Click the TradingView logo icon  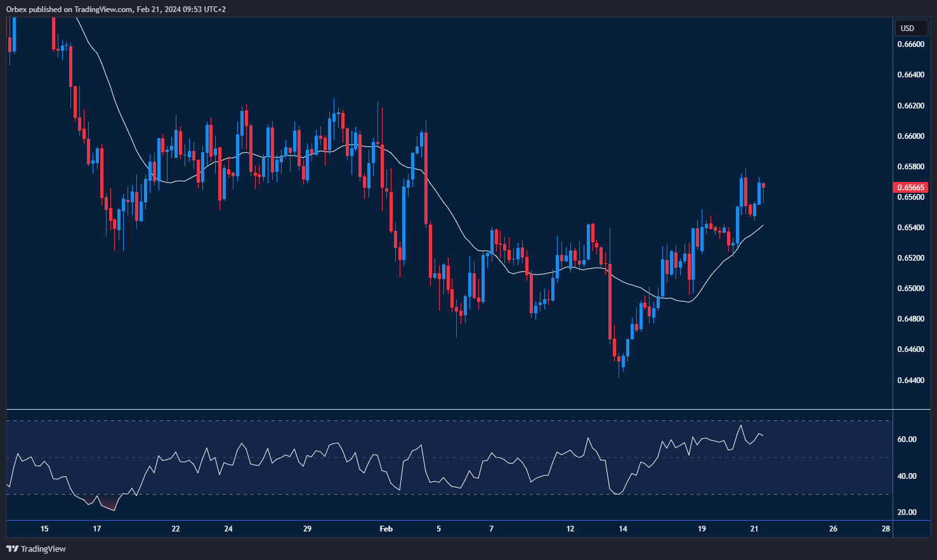point(12,549)
